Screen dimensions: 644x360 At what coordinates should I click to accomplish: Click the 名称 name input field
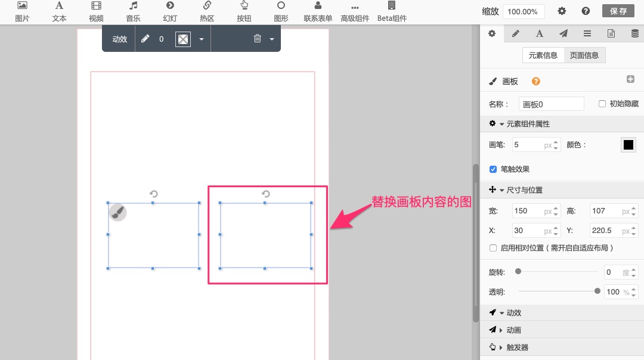tap(551, 104)
